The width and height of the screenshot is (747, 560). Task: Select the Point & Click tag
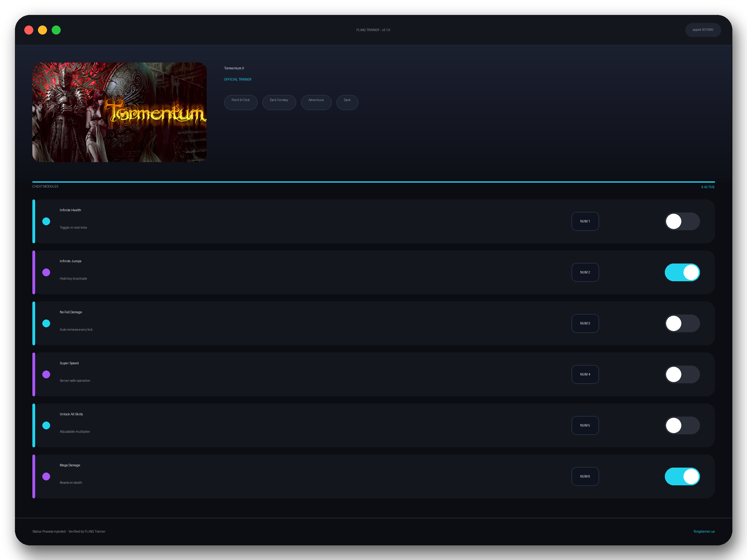(x=241, y=102)
